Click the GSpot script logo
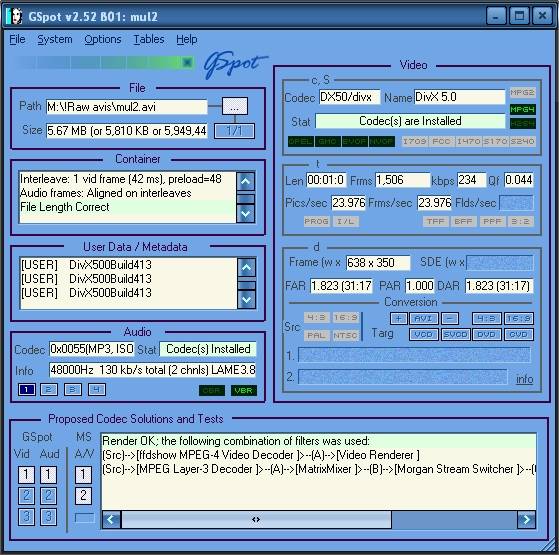 (235, 65)
